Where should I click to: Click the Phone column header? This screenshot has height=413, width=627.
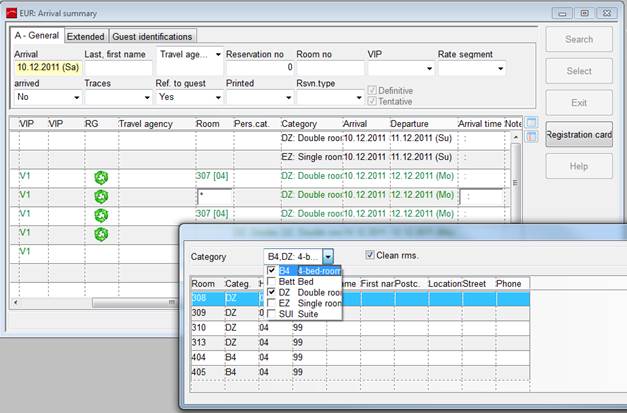point(513,284)
